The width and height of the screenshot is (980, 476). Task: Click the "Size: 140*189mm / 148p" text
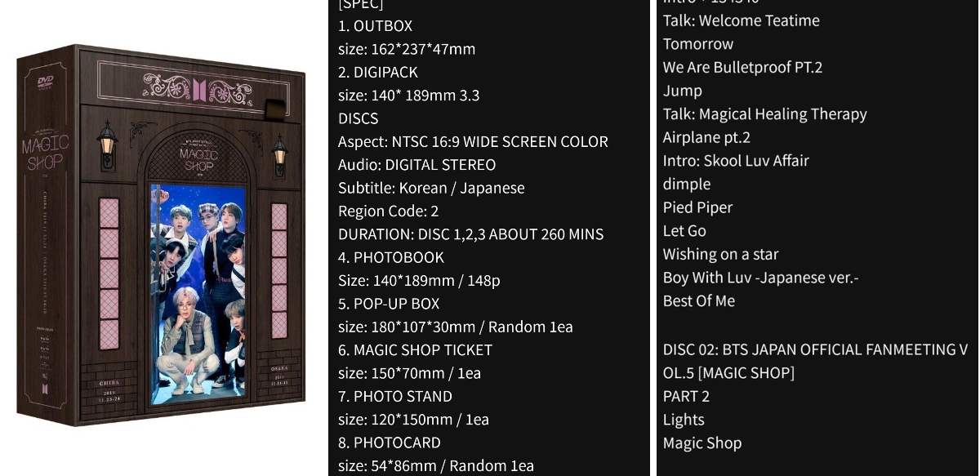coord(419,280)
